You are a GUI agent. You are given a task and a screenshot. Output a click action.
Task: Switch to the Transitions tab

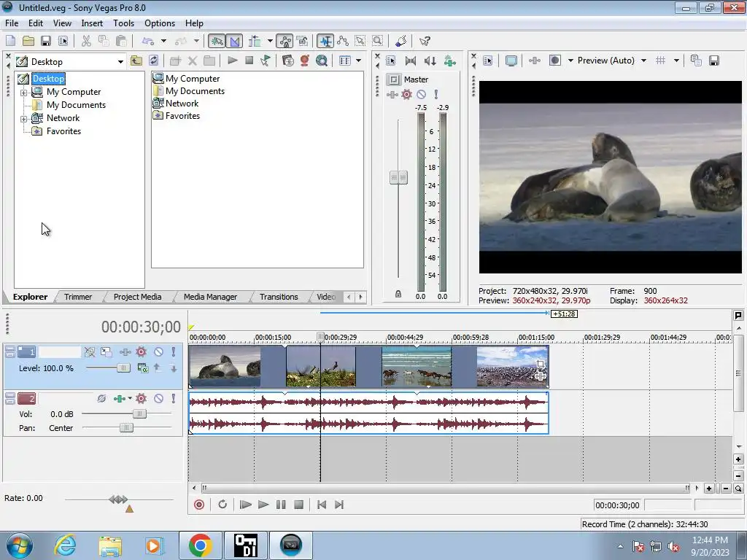279,297
